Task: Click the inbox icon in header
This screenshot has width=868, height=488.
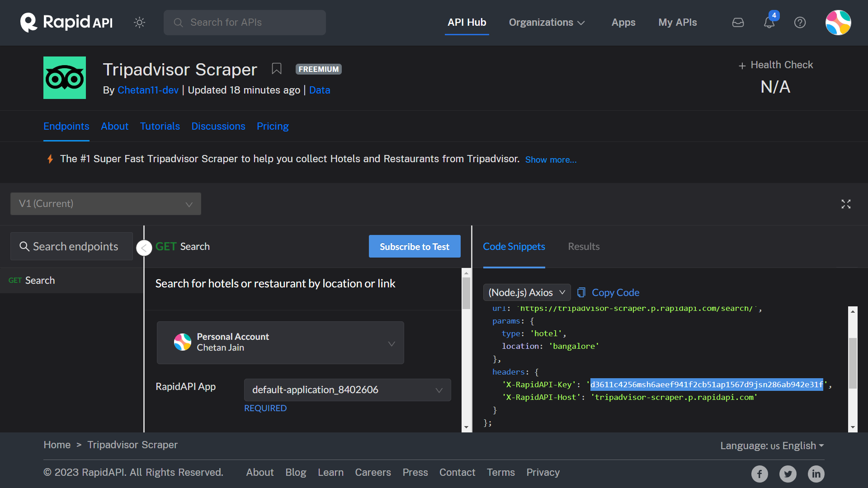Action: click(738, 23)
